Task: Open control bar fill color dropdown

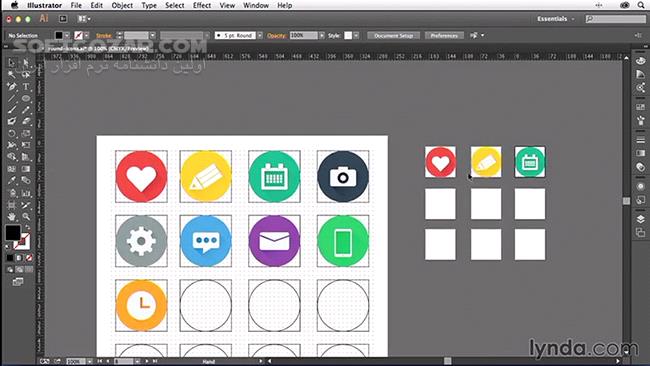Action: click(67, 36)
